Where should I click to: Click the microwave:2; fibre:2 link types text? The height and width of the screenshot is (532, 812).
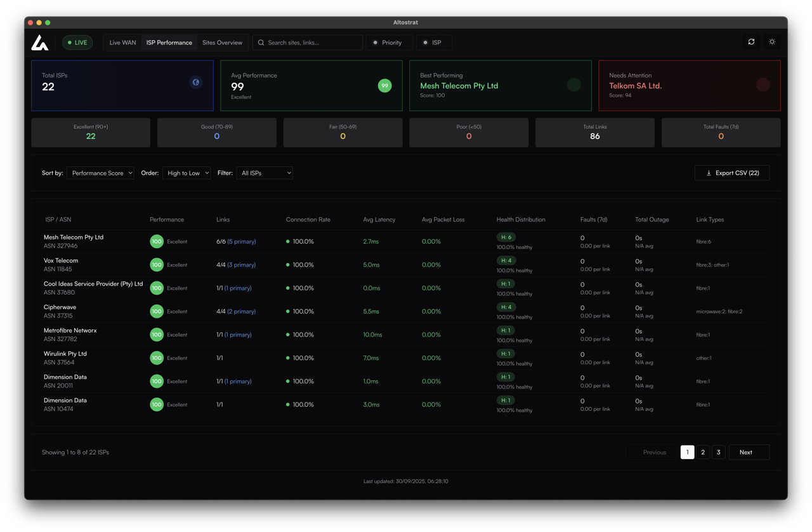tap(719, 312)
